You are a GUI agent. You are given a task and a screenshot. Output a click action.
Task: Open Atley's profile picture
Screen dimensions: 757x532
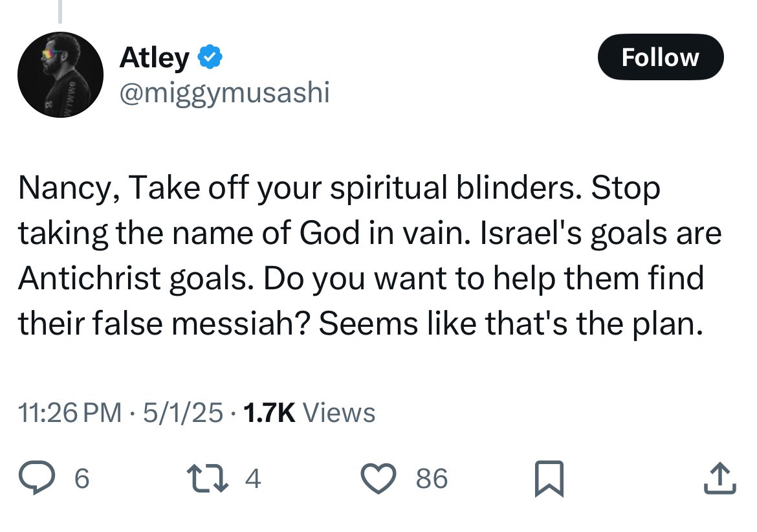click(60, 73)
